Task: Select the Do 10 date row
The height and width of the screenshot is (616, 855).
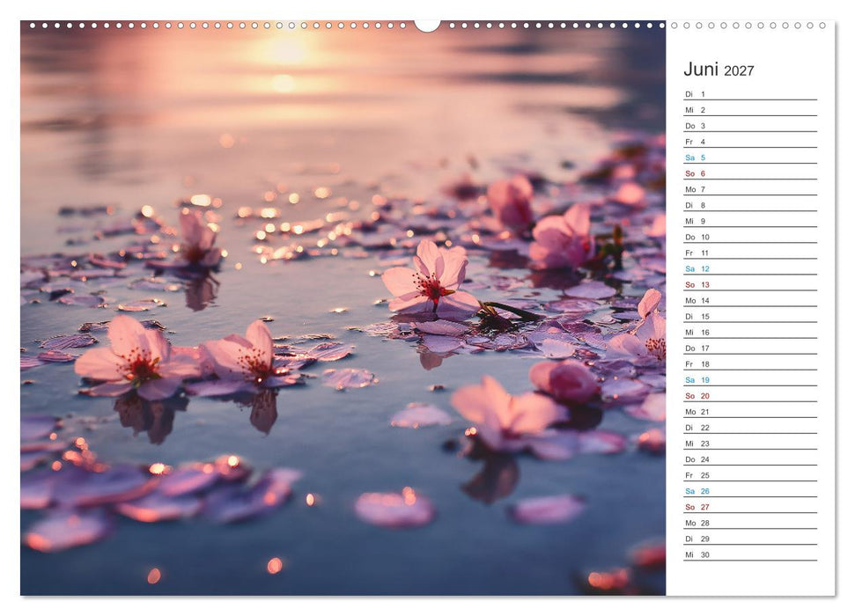Action: pos(750,237)
